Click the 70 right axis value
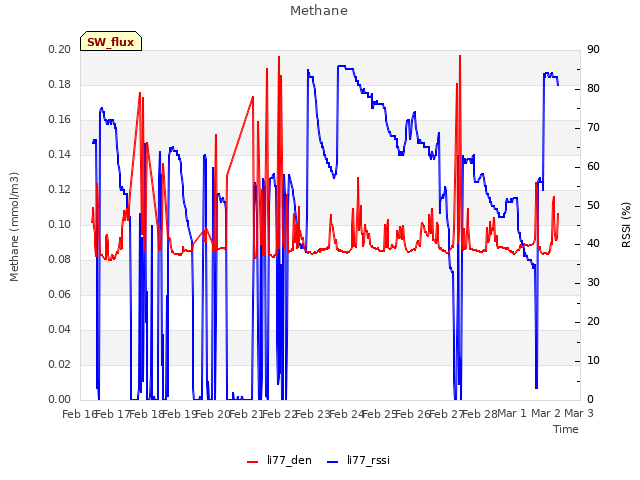Viewport: 640px width, 480px height. 593,128
